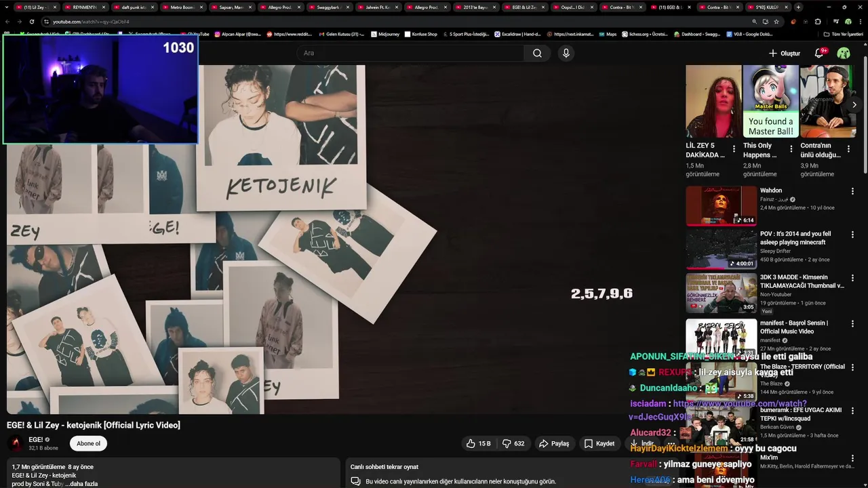Click the Canlı sohbeti tekrar oynat heading
This screenshot has width=868, height=488.
(384, 467)
